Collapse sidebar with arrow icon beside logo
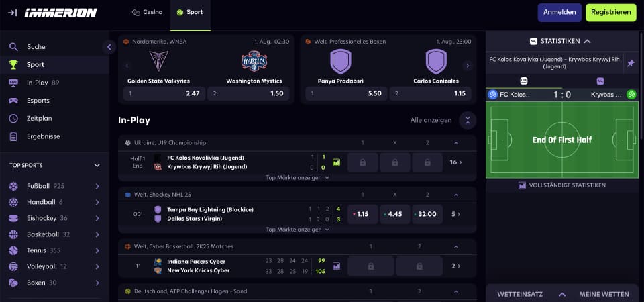This screenshot has height=302, width=644. coord(12,13)
